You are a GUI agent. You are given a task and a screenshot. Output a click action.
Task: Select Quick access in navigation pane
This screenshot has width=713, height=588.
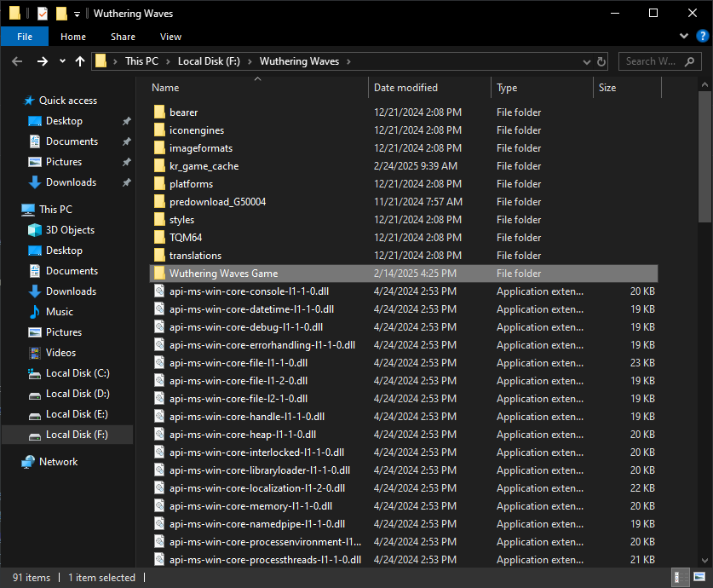(x=68, y=101)
